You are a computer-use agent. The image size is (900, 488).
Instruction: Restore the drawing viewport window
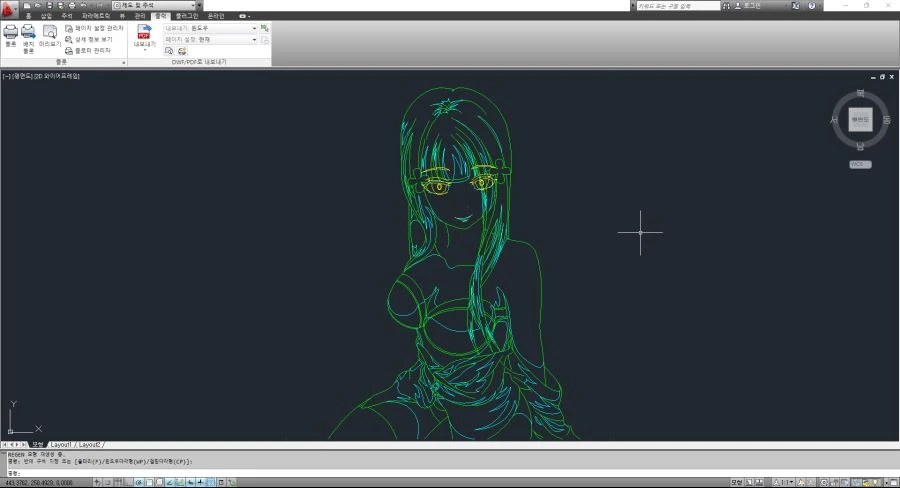882,76
